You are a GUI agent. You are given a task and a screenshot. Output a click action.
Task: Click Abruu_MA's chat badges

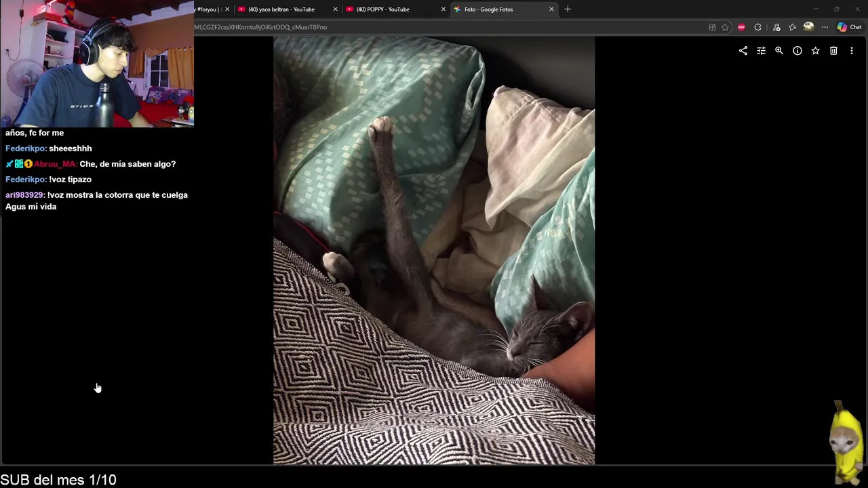(19, 164)
